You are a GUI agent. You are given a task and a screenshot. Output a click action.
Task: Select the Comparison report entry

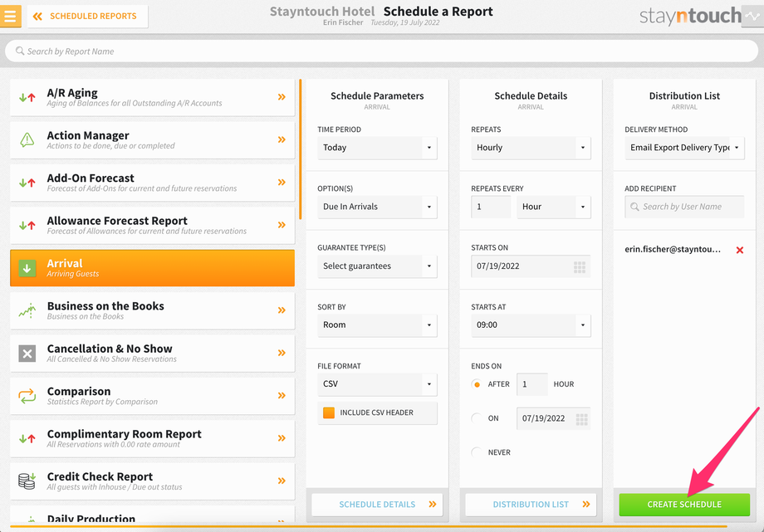pyautogui.click(x=152, y=396)
